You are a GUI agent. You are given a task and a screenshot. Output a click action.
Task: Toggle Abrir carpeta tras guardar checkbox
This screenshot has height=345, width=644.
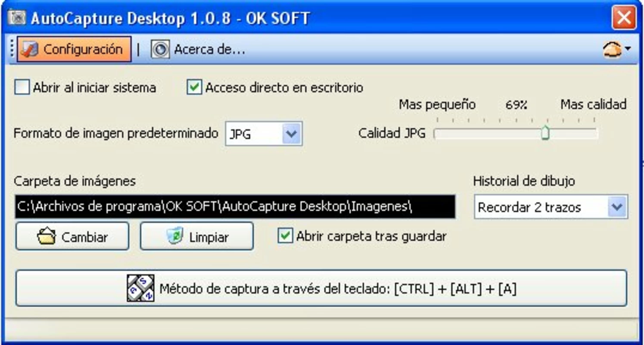285,236
